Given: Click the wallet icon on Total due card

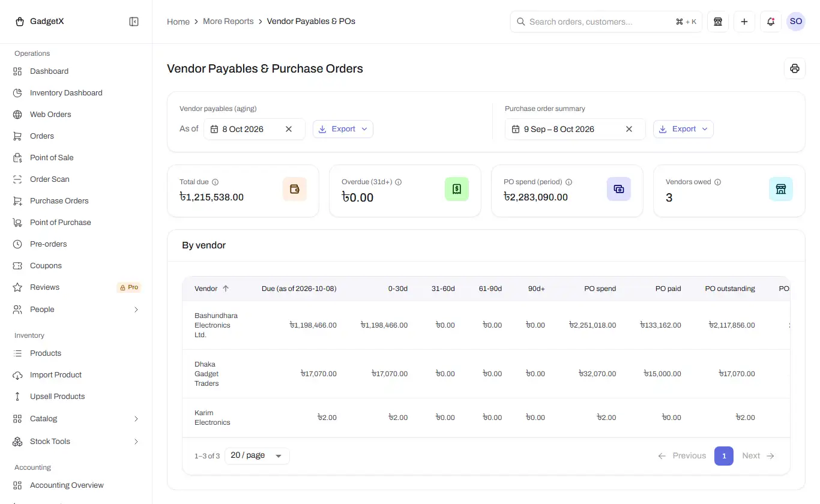Looking at the screenshot, I should (295, 189).
